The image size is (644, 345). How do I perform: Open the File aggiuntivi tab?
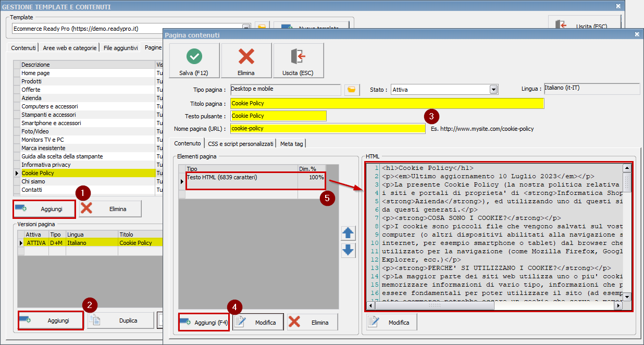tap(121, 48)
